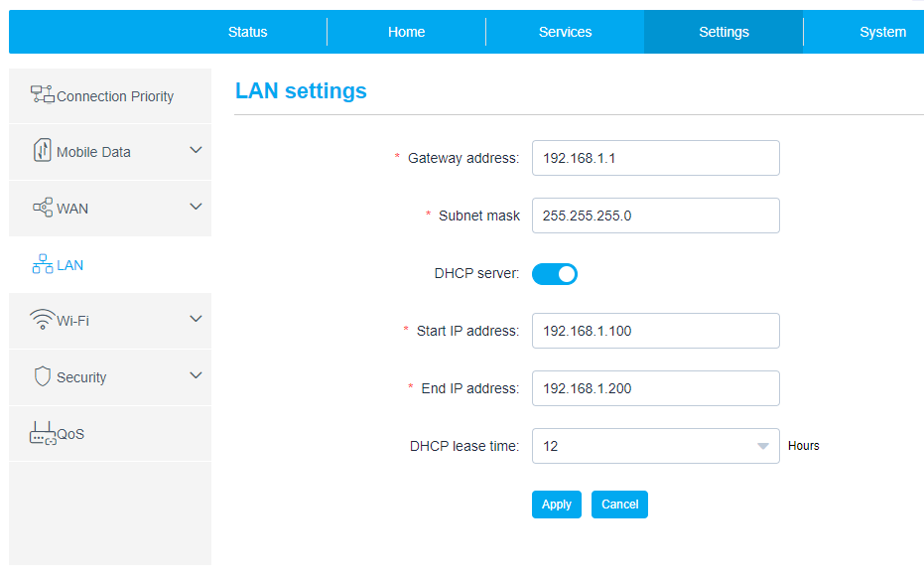924x578 pixels.
Task: Click the Start IP address field
Action: 655,331
